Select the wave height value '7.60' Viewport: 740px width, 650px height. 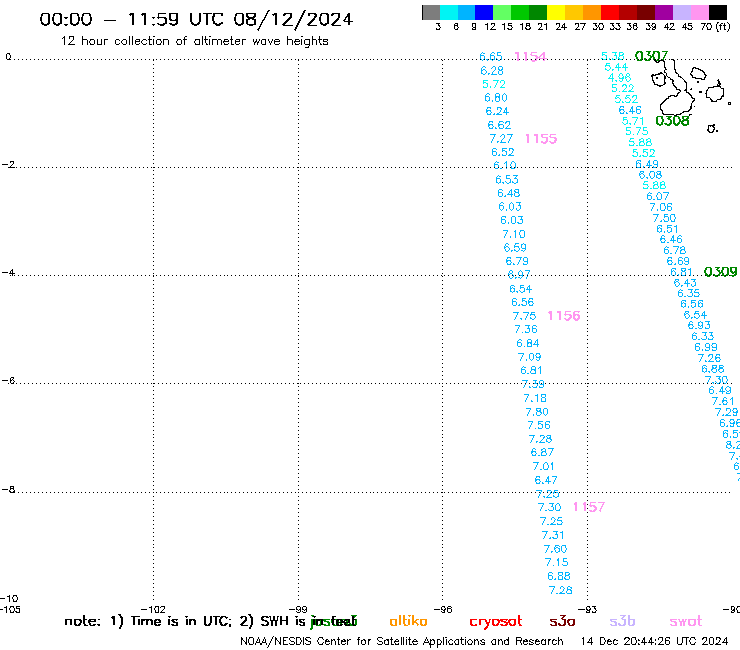555,549
